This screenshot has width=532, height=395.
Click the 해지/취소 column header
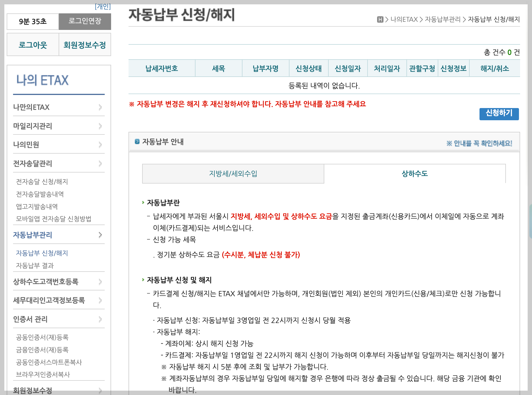[x=495, y=69]
